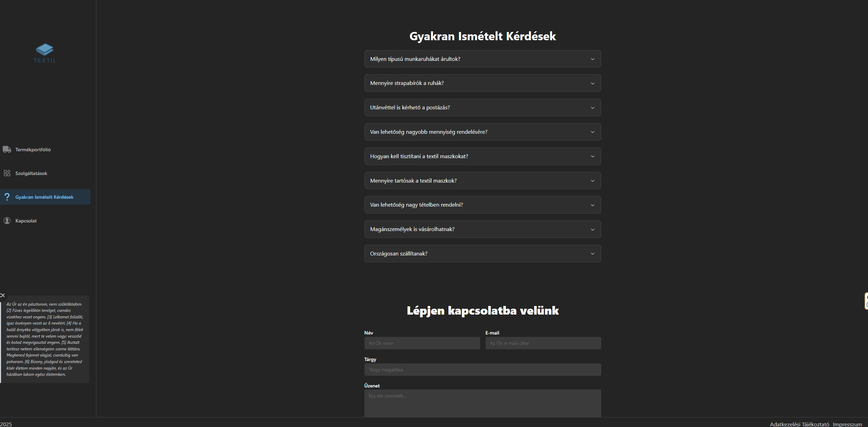Click the grid icon beside Szolgáltatások
Image resolution: width=868 pixels, height=427 pixels.
tap(7, 173)
